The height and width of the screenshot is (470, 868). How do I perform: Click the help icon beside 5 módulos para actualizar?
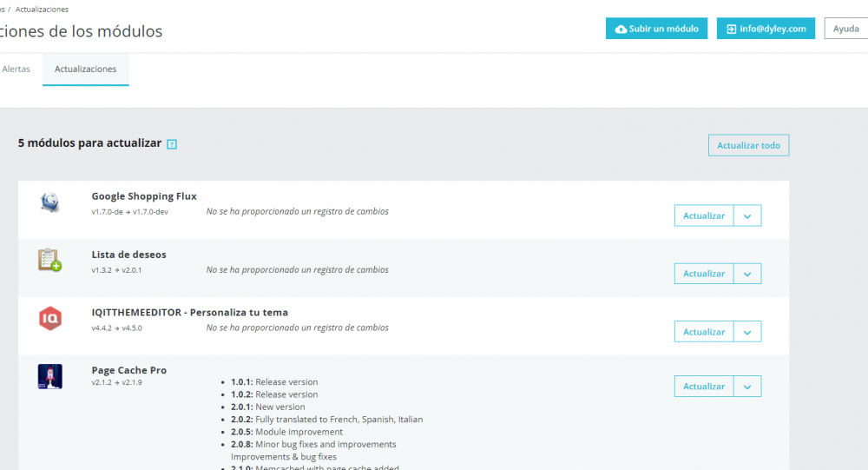click(172, 144)
